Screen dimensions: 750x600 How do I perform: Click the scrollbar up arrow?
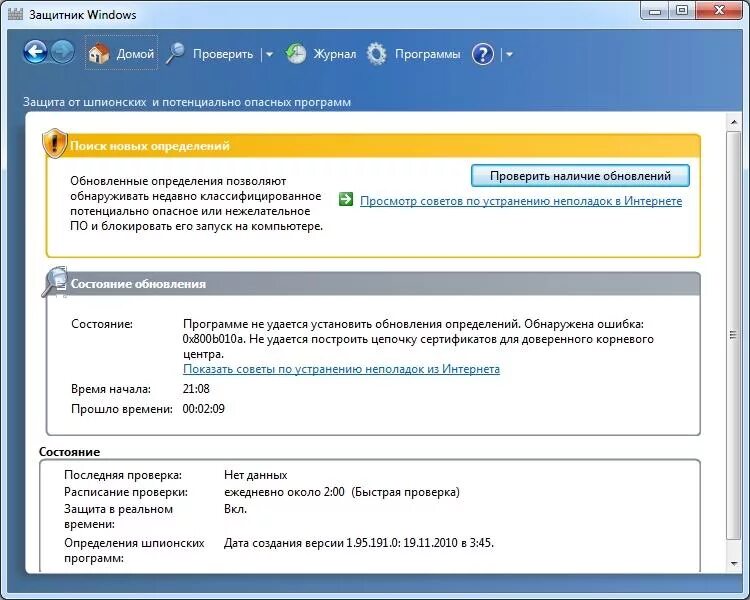(734, 123)
